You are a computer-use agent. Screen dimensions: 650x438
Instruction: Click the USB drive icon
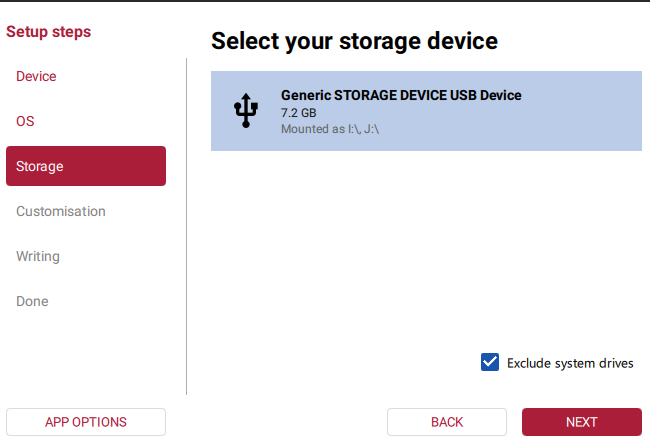[x=245, y=110]
